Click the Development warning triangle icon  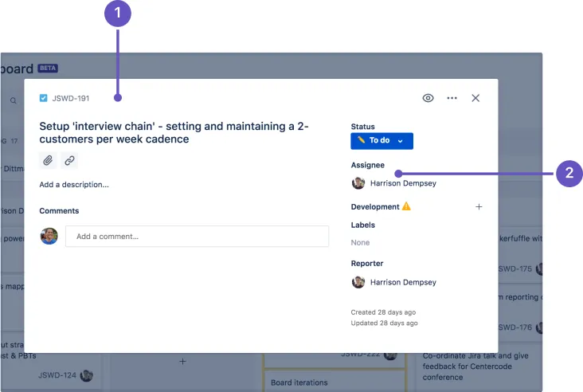click(x=406, y=206)
